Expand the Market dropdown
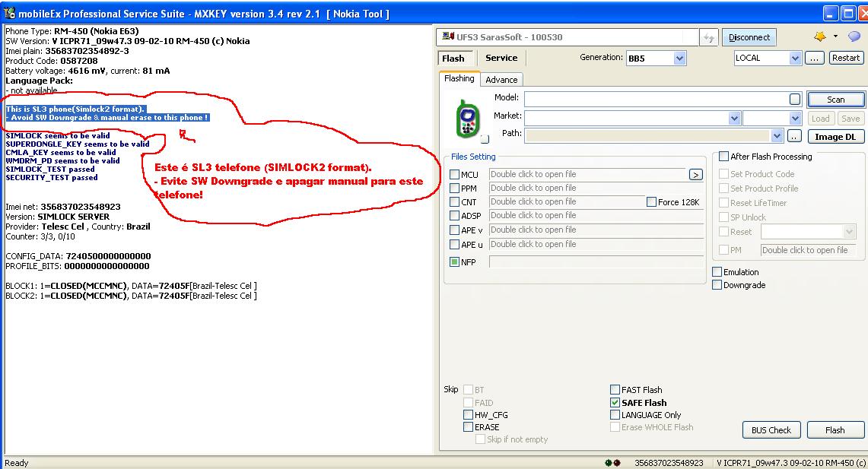The width and height of the screenshot is (868, 469). coord(735,118)
